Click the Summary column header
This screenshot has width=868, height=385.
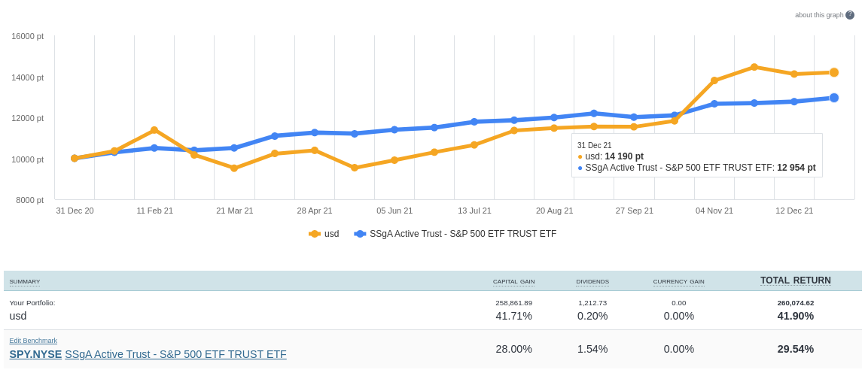tap(25, 282)
